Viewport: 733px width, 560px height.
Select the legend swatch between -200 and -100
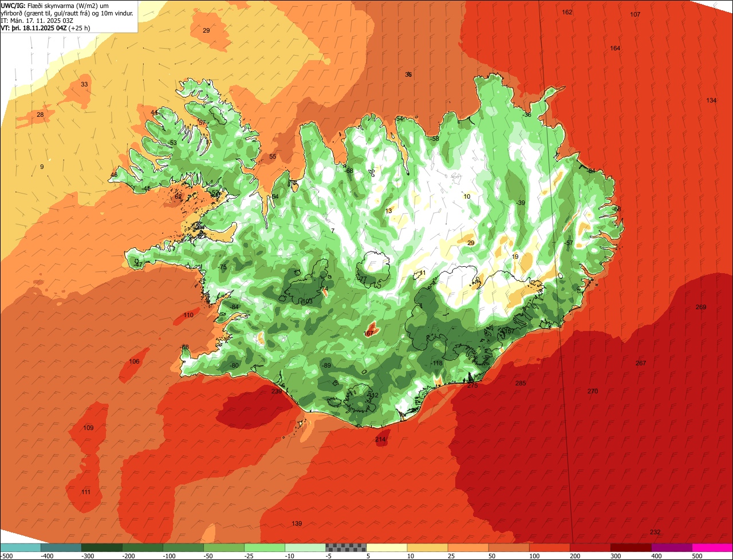(143, 547)
